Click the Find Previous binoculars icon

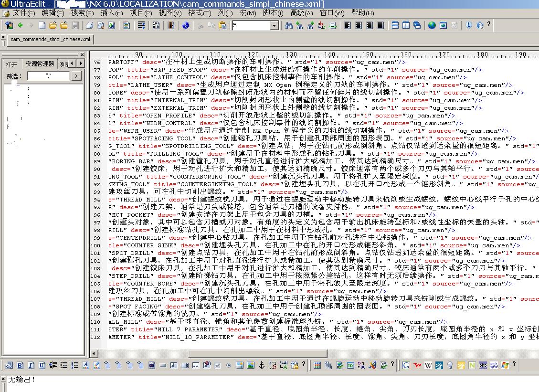click(x=299, y=25)
